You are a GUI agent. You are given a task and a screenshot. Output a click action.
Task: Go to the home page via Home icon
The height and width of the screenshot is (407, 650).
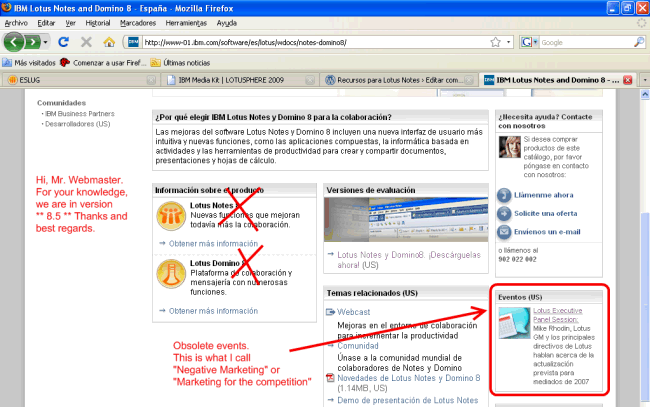(x=109, y=42)
